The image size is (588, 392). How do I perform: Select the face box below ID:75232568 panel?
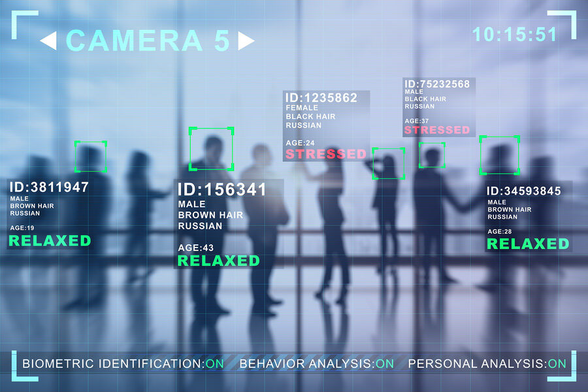[x=432, y=155]
